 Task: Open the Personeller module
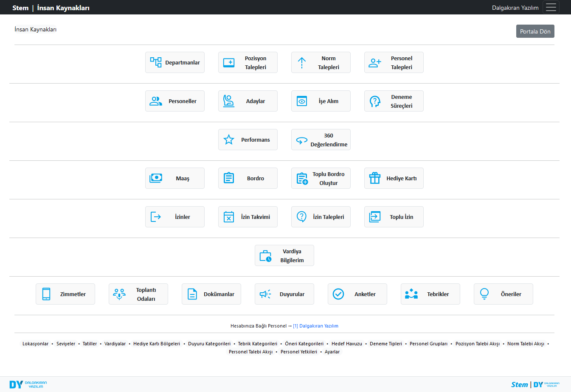click(x=175, y=101)
